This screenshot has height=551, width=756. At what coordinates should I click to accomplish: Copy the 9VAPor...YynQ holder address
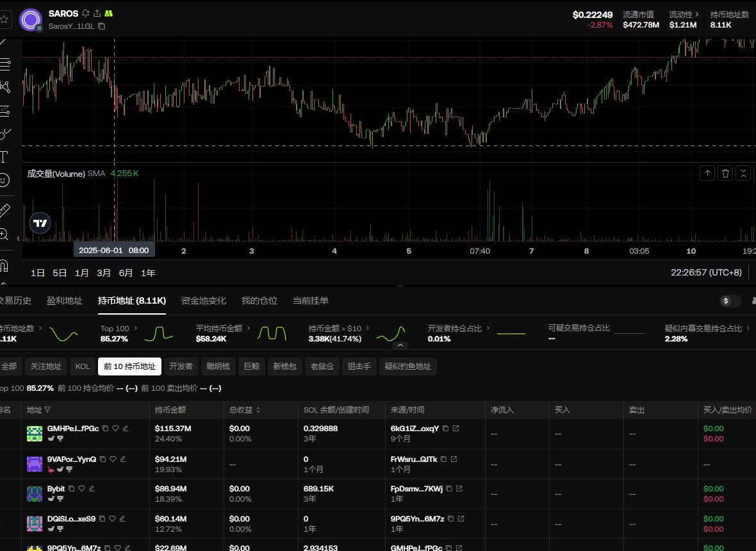(103, 459)
